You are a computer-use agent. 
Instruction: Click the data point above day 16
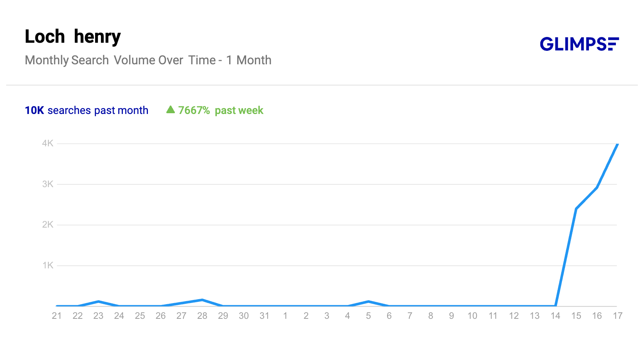tap(597, 188)
